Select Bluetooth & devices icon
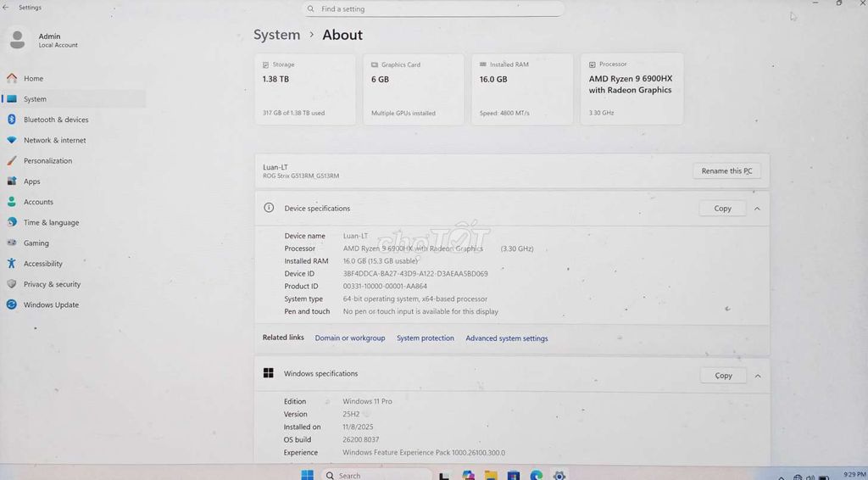Viewport: 868px width, 480px height. 12,119
